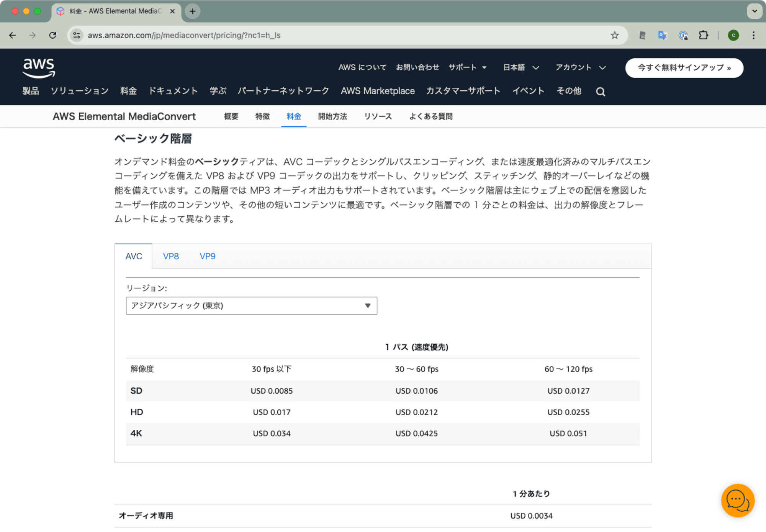Click the 1 パス (速度優先) table heading
This screenshot has height=532, width=766.
click(417, 347)
